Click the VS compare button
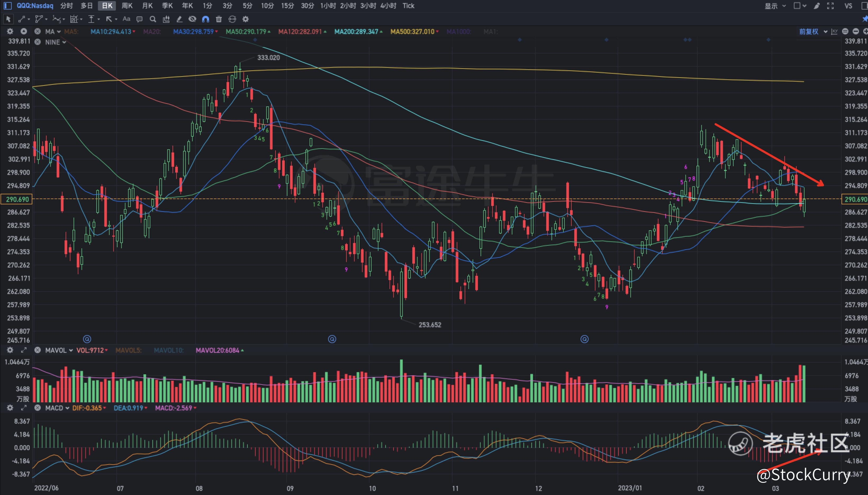Screen dimensions: 868x495 pos(848,6)
